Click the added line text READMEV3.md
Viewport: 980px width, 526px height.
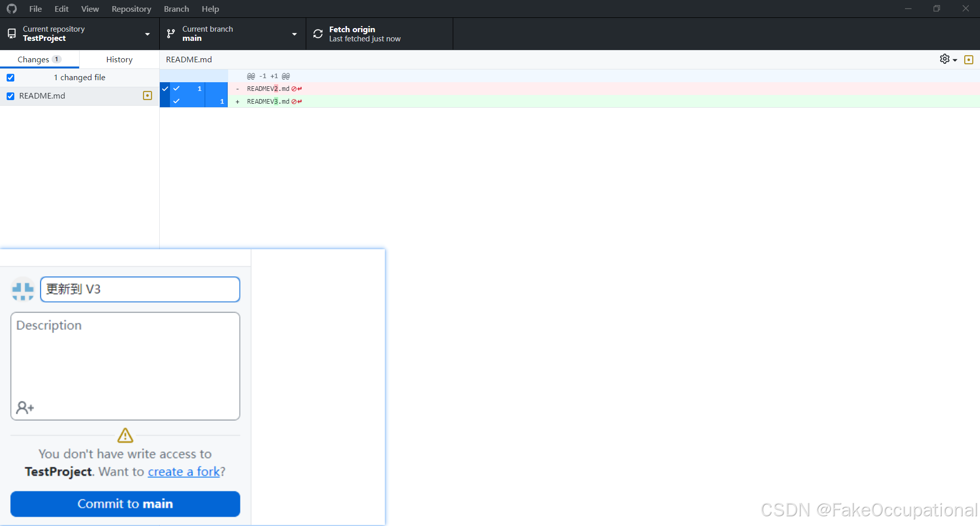point(268,102)
